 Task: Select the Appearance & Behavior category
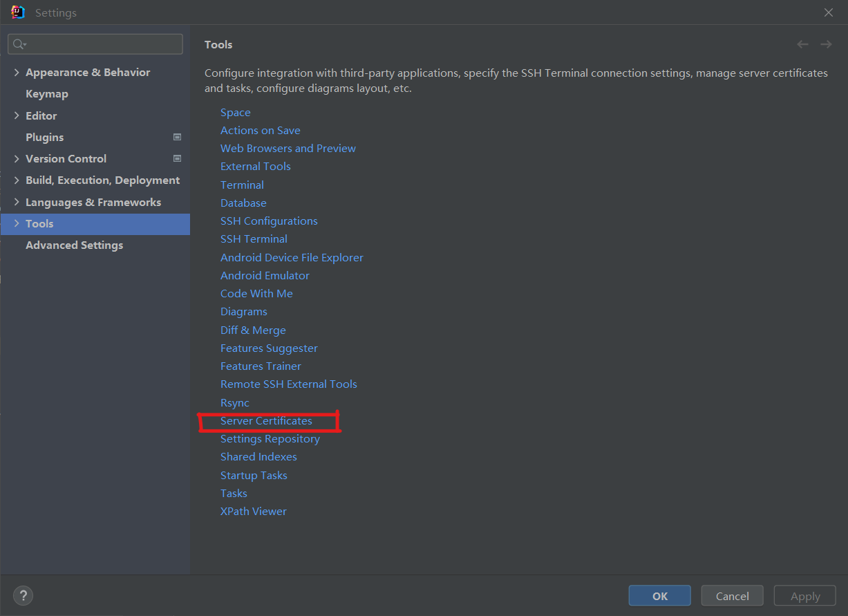[x=88, y=73]
